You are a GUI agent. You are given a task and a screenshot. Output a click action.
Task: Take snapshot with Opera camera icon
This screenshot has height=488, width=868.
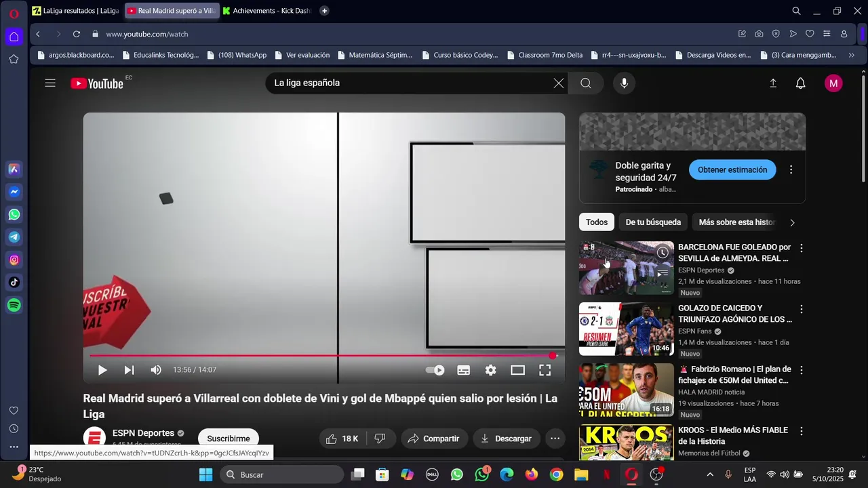(759, 34)
